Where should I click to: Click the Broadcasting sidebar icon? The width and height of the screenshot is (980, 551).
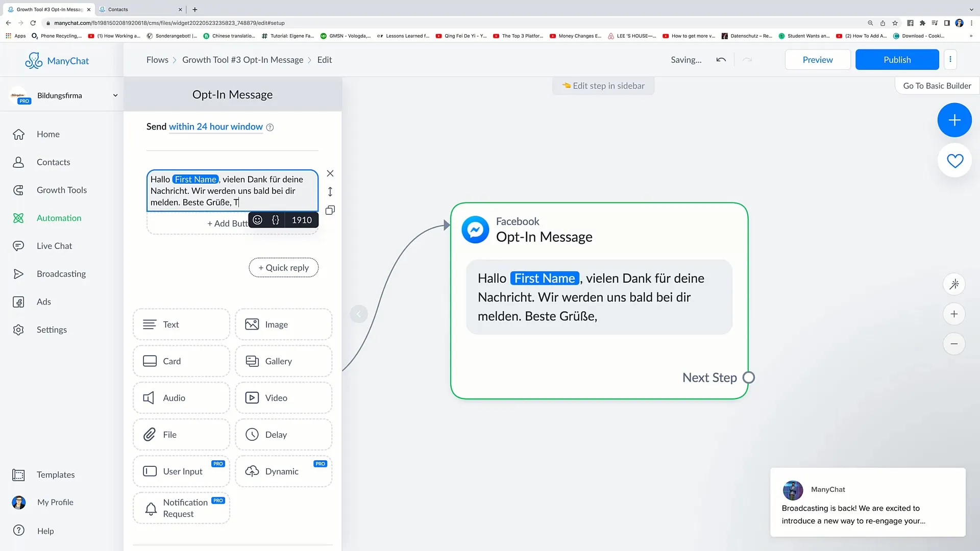pyautogui.click(x=18, y=273)
